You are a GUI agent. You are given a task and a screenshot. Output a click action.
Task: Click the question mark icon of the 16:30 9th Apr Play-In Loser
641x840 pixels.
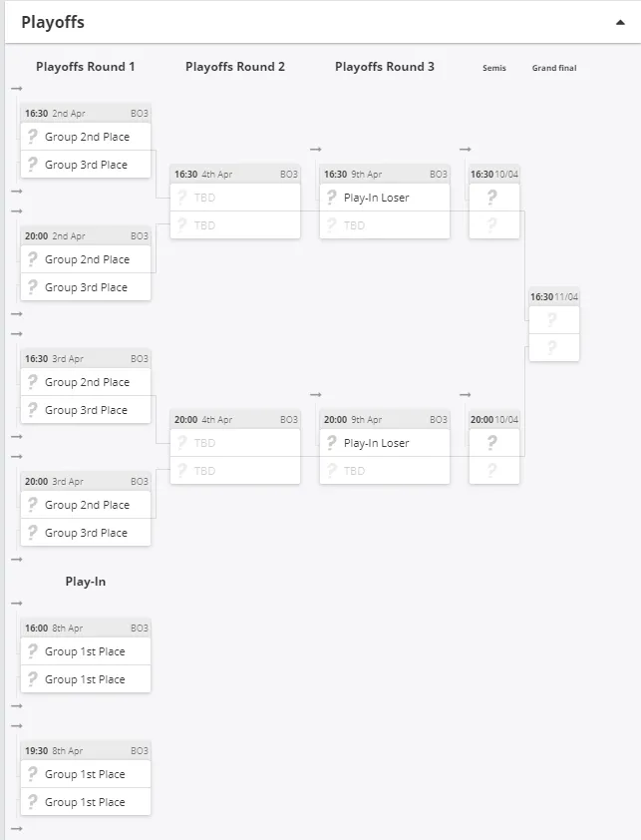pyautogui.click(x=332, y=198)
